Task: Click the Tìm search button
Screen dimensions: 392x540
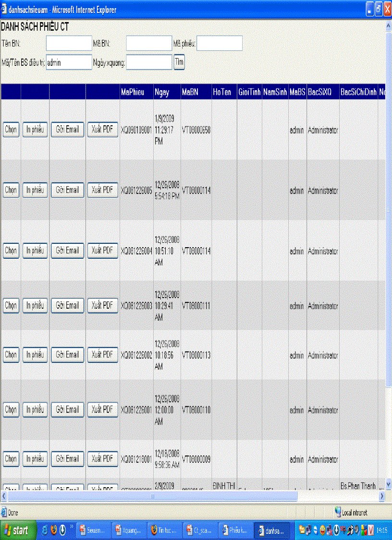Action: coord(179,63)
